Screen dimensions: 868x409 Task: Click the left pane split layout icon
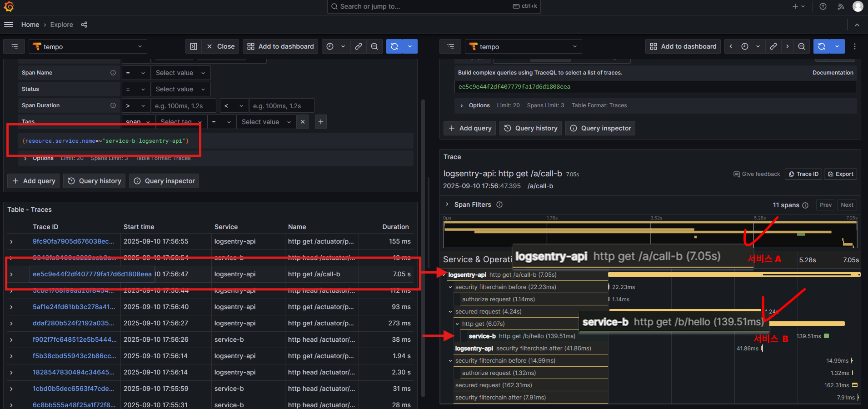click(x=194, y=46)
